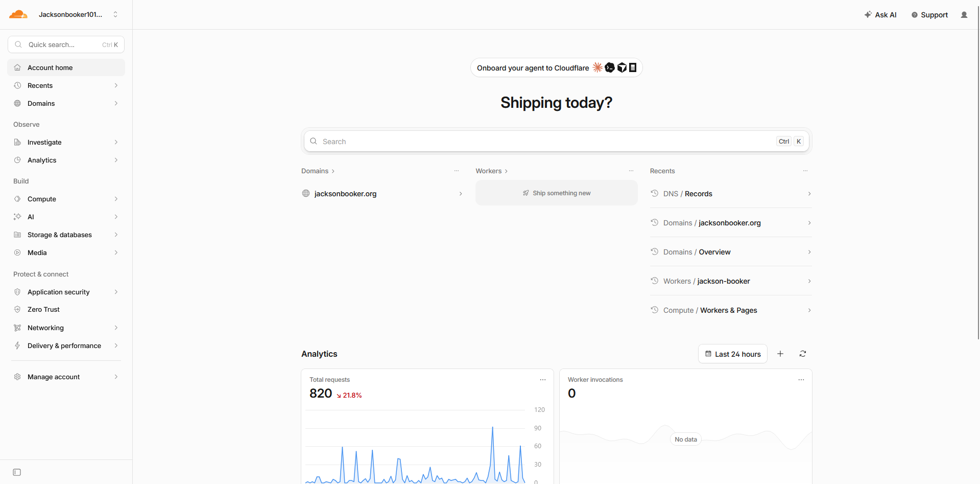Viewport: 980px width, 484px height.
Task: Go to Account home
Action: point(66,67)
